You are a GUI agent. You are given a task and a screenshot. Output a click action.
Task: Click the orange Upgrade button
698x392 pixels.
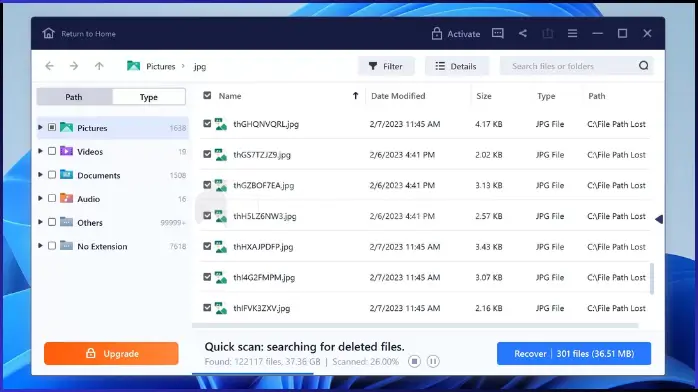(x=111, y=353)
